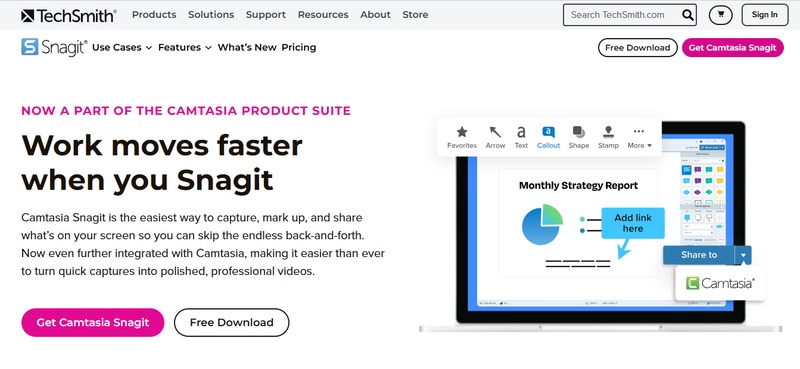Open the TechSmith logo home link
Screen dimensions: 800x369
[69, 15]
